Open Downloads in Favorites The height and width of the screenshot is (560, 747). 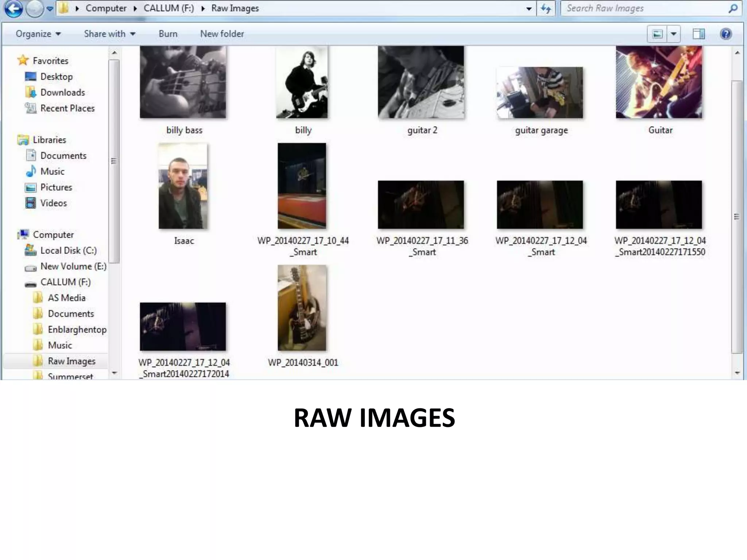point(62,93)
